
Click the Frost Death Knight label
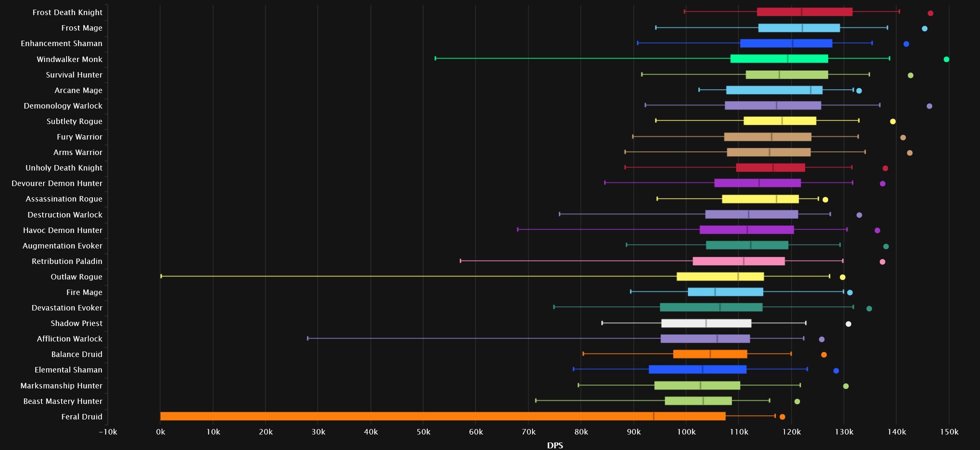point(67,13)
